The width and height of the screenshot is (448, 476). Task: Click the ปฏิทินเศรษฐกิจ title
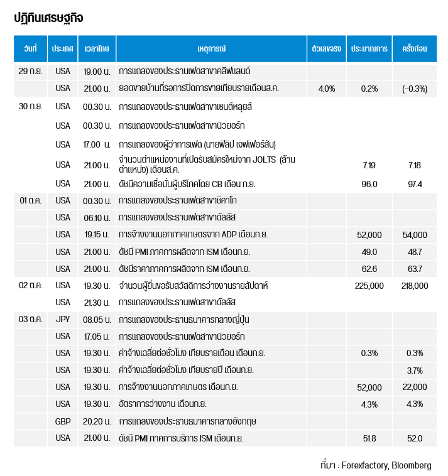point(48,18)
